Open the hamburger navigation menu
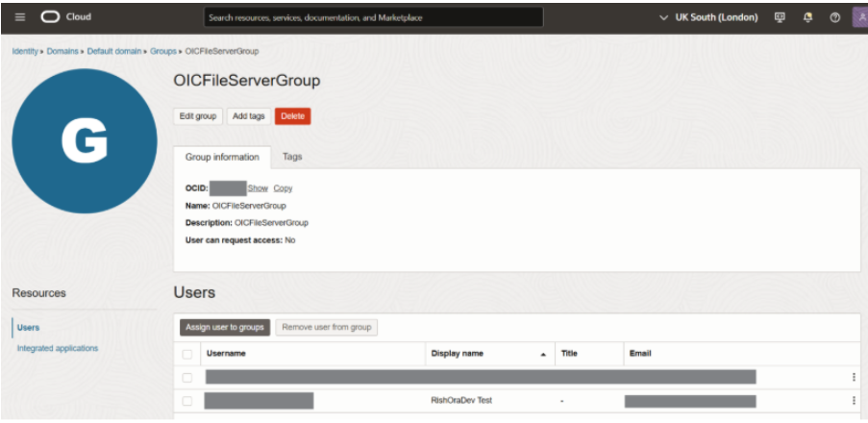868x423 pixels. click(x=20, y=17)
